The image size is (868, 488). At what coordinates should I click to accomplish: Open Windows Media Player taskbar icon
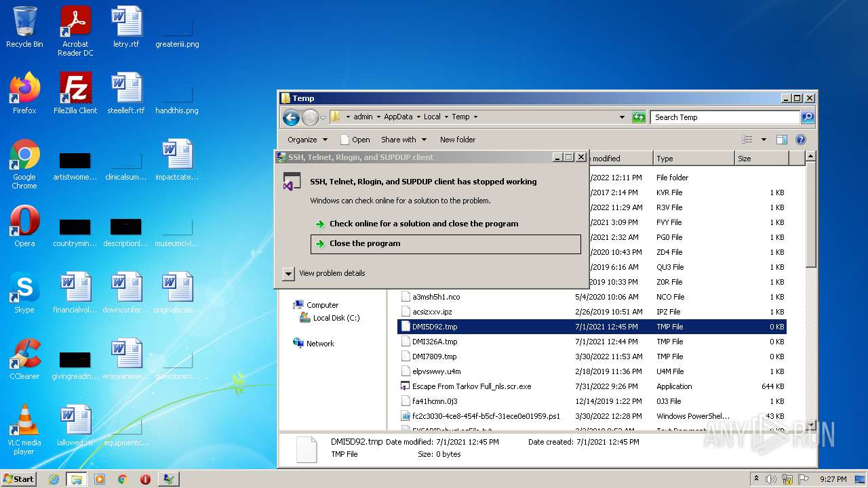pos(100,479)
